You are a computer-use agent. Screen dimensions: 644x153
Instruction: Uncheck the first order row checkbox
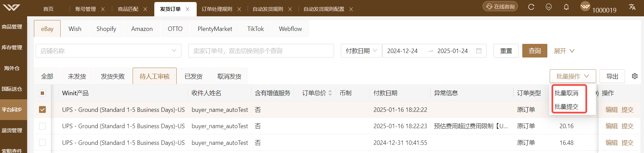coord(42,109)
